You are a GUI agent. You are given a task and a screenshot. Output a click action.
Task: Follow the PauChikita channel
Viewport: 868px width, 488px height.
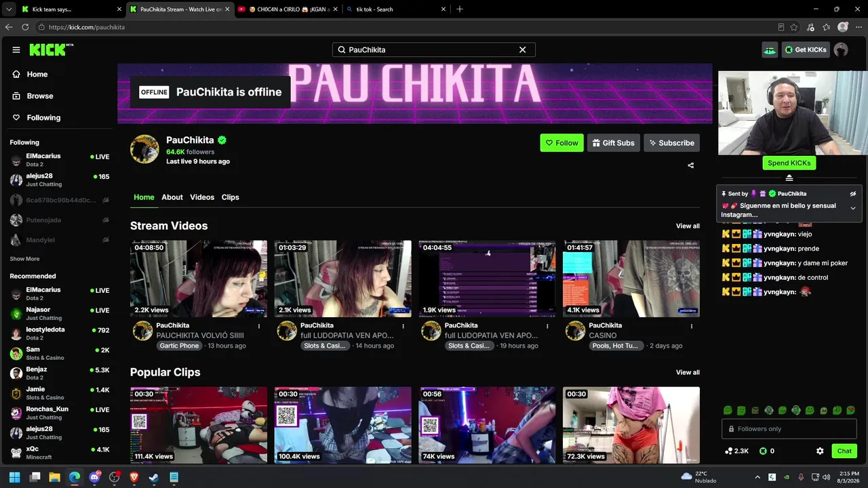(561, 143)
